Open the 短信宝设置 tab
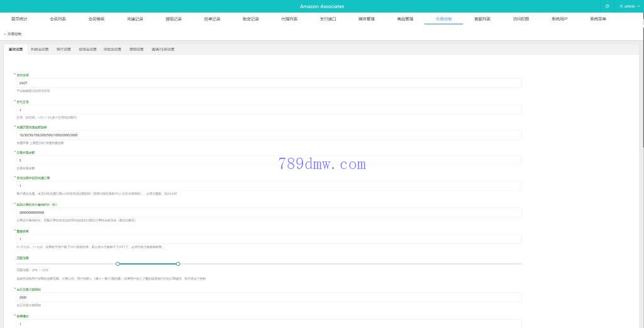The height and width of the screenshot is (328, 644). pos(87,49)
